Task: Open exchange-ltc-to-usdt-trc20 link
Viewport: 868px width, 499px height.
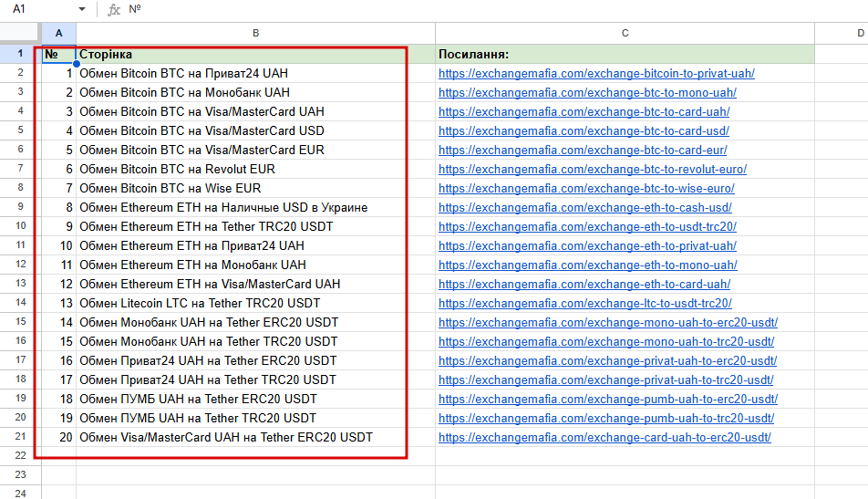Action: point(585,304)
